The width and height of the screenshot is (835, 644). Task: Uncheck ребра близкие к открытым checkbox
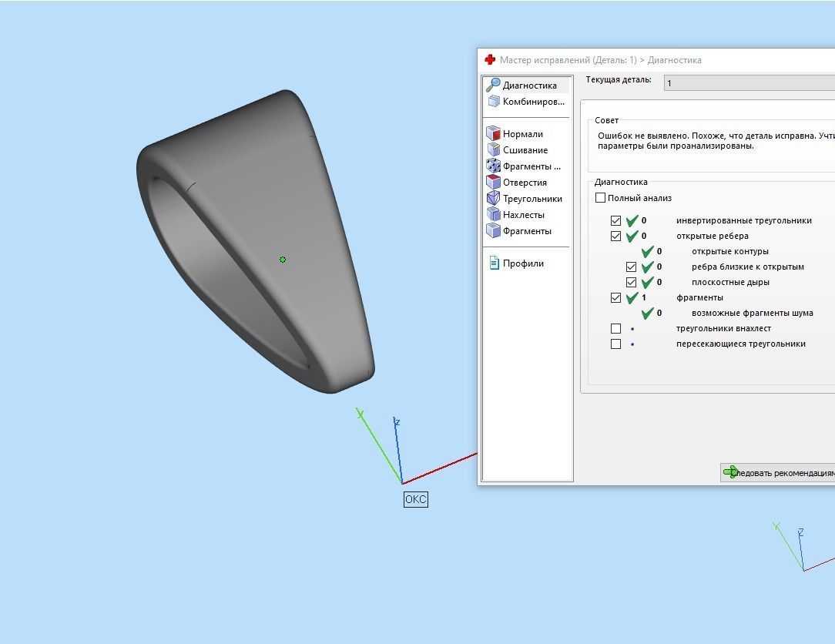pos(631,267)
